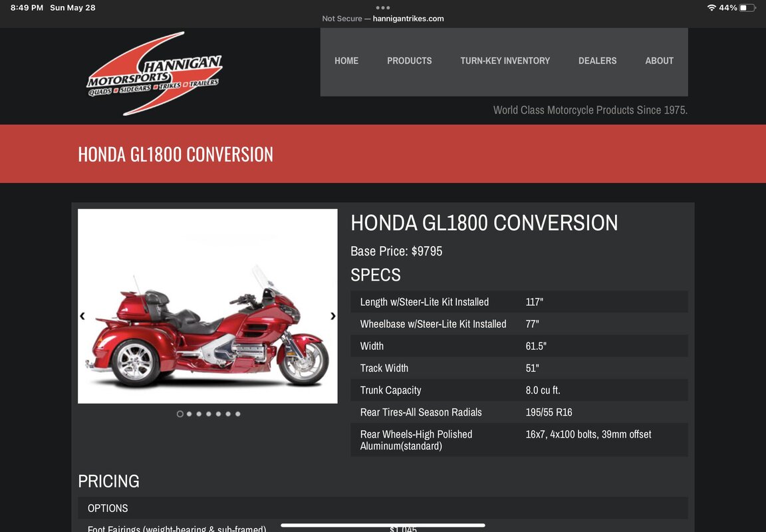
Task: Go to TURN-KEY INVENTORY page
Action: tap(505, 61)
